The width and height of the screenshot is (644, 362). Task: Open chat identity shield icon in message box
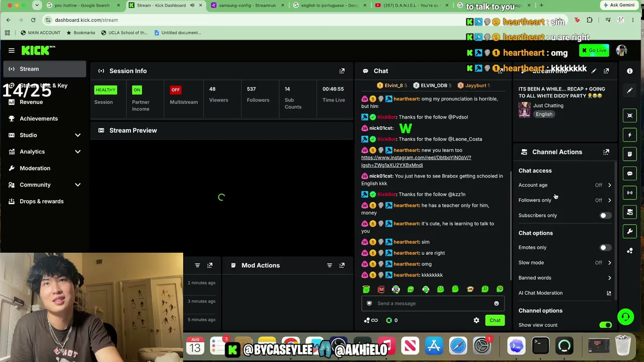tap(369, 303)
